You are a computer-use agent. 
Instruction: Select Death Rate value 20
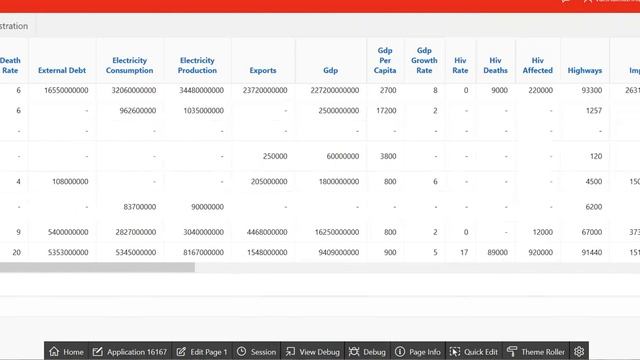click(x=17, y=253)
